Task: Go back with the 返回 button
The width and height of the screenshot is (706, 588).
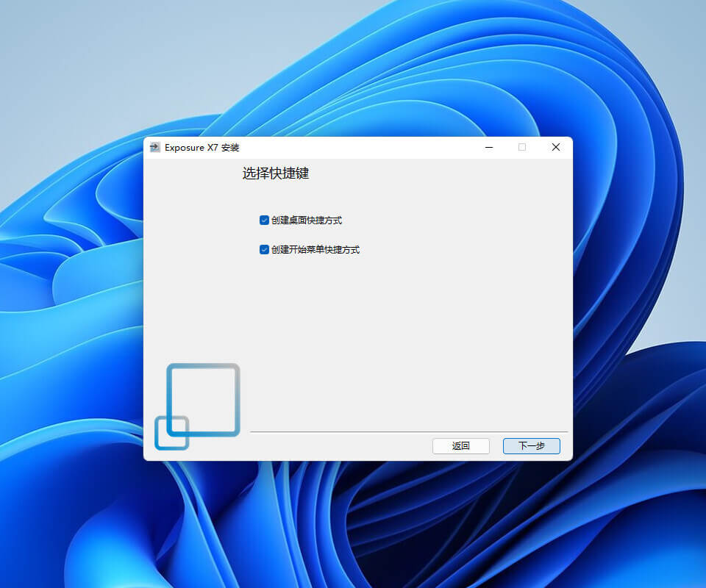Action: click(x=460, y=445)
